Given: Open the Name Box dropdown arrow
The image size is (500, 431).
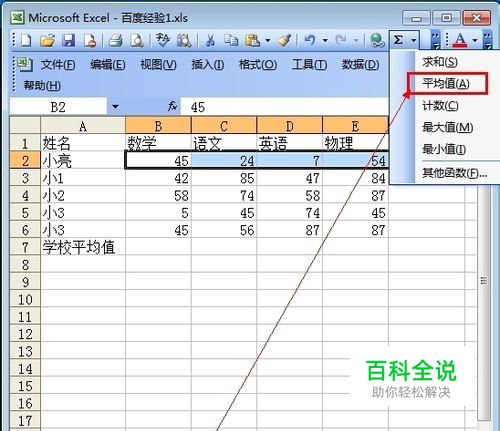Looking at the screenshot, I should tap(115, 107).
